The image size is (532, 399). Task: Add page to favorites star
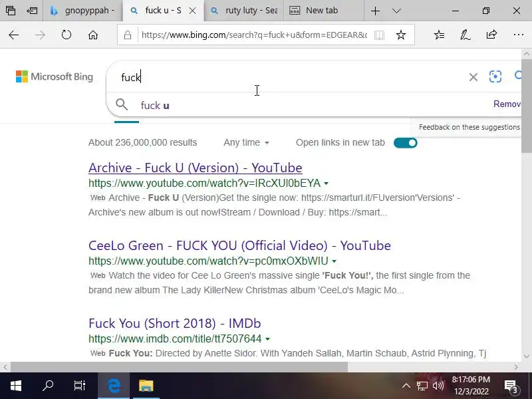pyautogui.click(x=401, y=35)
